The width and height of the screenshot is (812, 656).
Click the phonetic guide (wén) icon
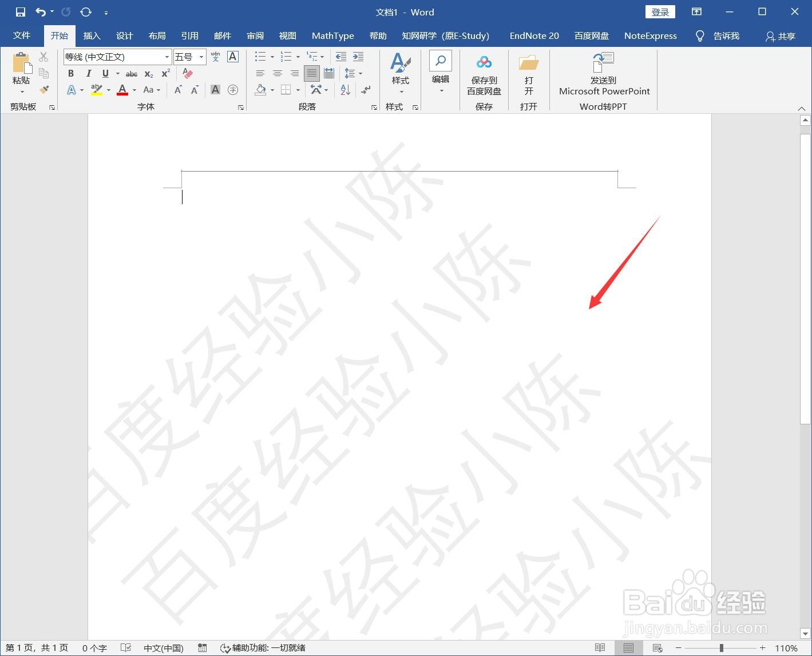[215, 57]
